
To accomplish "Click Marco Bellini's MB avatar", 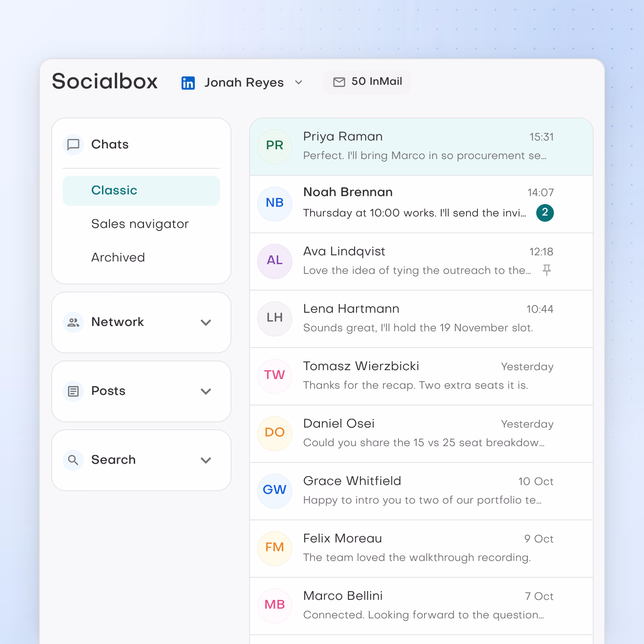I will pos(275,606).
